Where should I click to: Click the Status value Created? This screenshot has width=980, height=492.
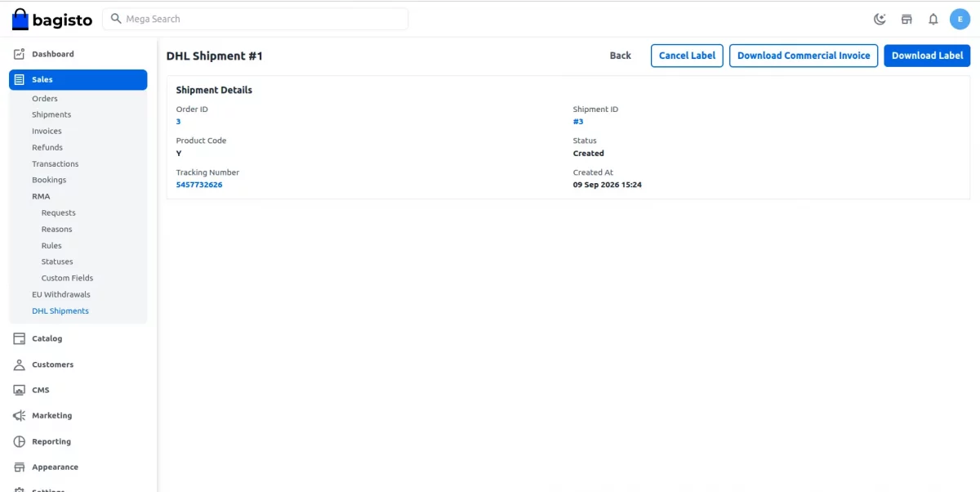589,154
